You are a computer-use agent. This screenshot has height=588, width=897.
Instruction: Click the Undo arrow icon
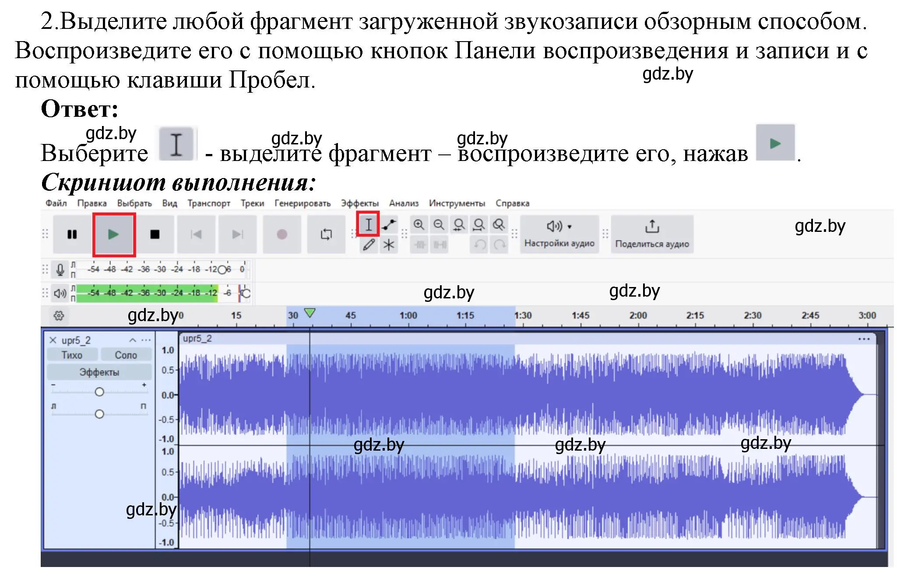[x=480, y=245]
